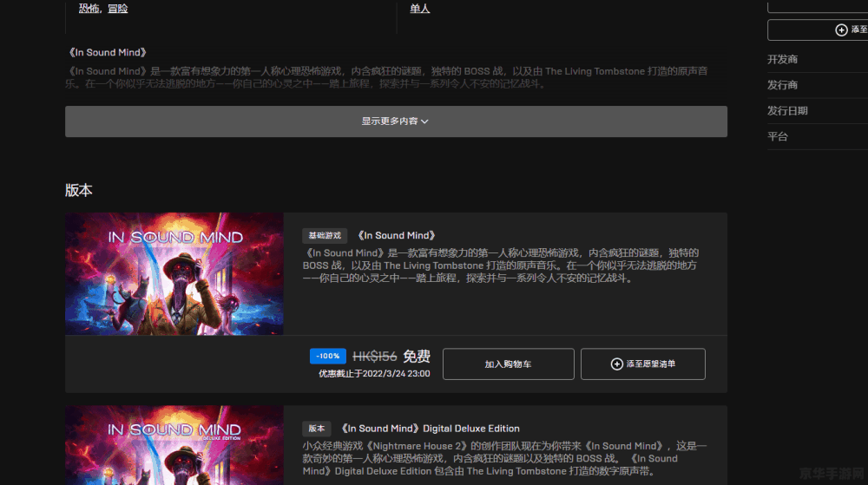868x485 pixels.
Task: Click the 平台 row in sidebar
Action: (x=778, y=137)
